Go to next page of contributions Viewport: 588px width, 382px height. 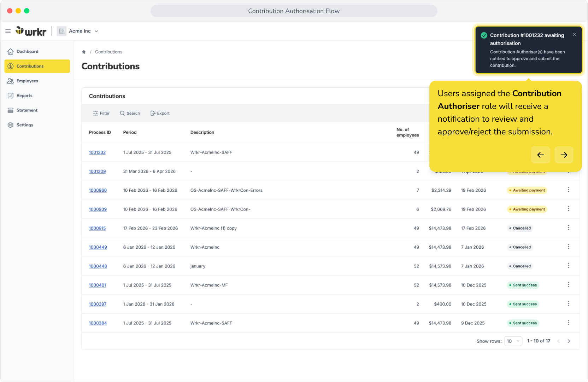[x=569, y=341]
